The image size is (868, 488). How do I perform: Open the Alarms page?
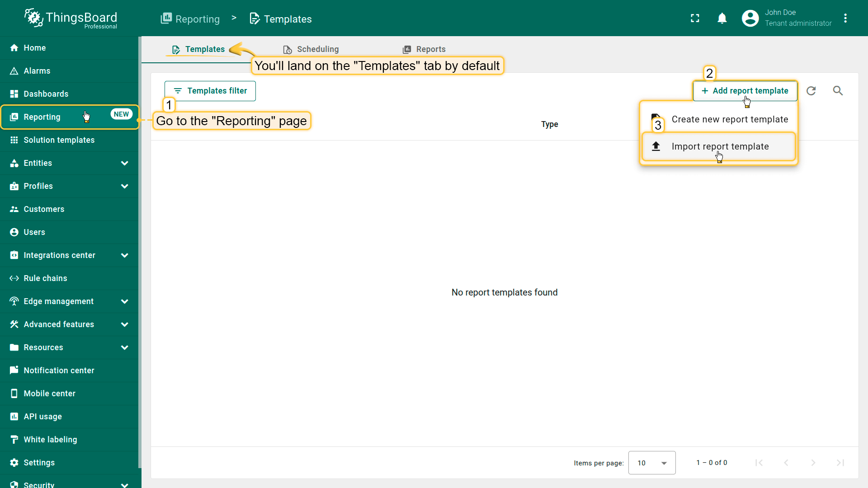(37, 71)
